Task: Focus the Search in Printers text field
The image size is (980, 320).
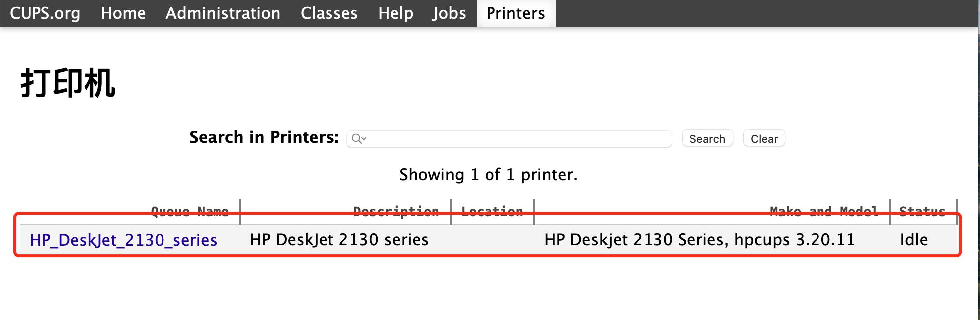Action: tap(518, 139)
